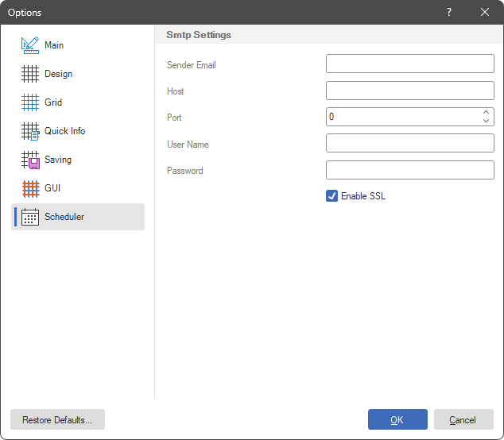Image resolution: width=504 pixels, height=440 pixels.
Task: Focus the Sender Email text field
Action: (409, 64)
